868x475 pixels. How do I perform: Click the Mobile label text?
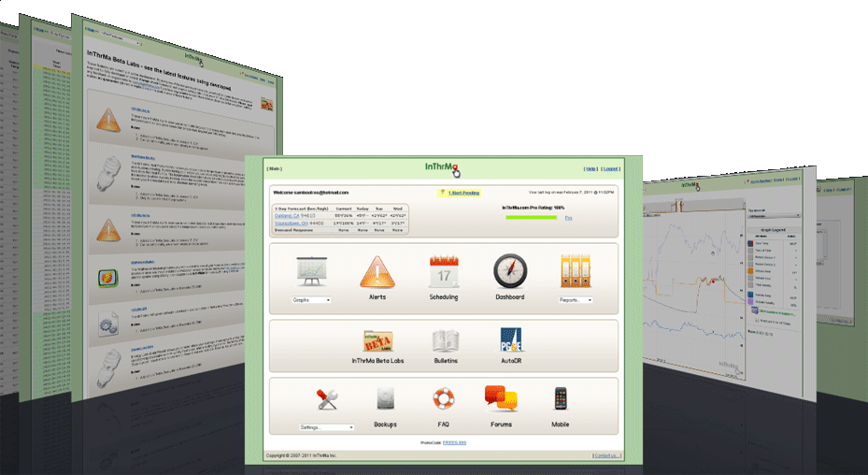tap(561, 425)
